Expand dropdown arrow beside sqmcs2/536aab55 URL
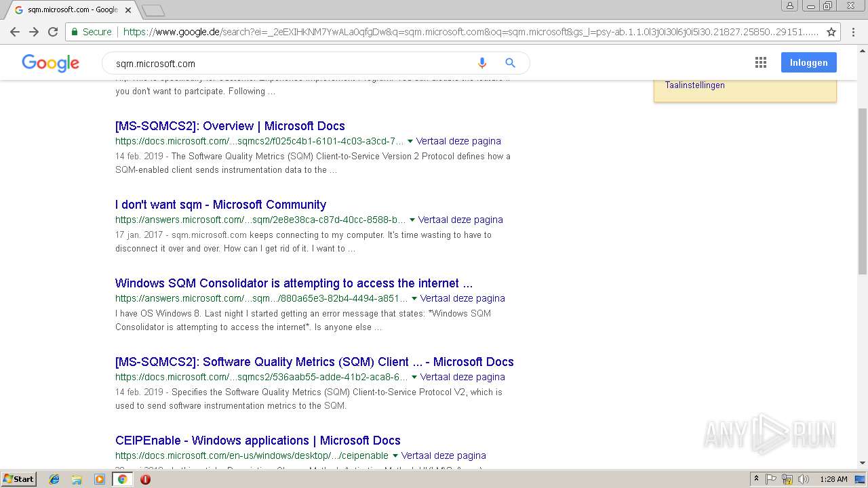Viewport: 868px width, 488px height. coord(414,378)
